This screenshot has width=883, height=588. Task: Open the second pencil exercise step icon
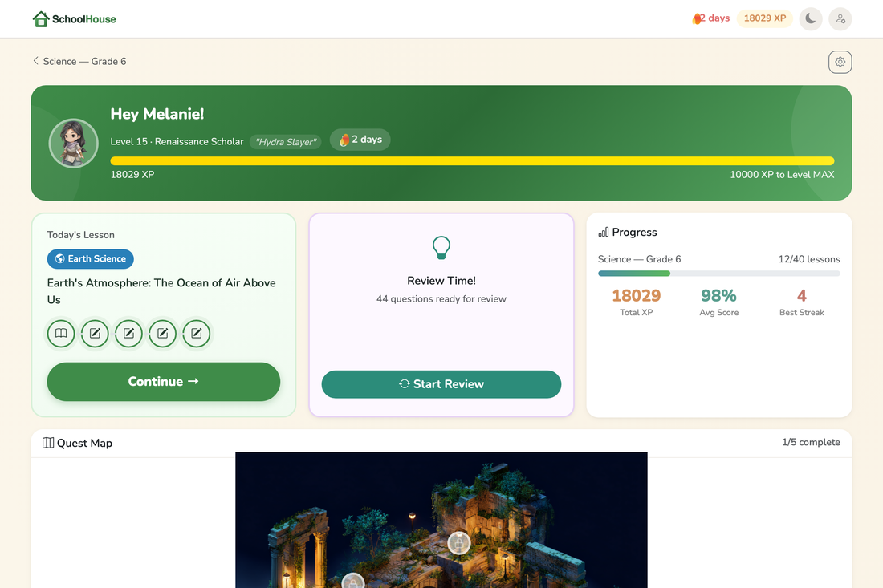(x=128, y=334)
